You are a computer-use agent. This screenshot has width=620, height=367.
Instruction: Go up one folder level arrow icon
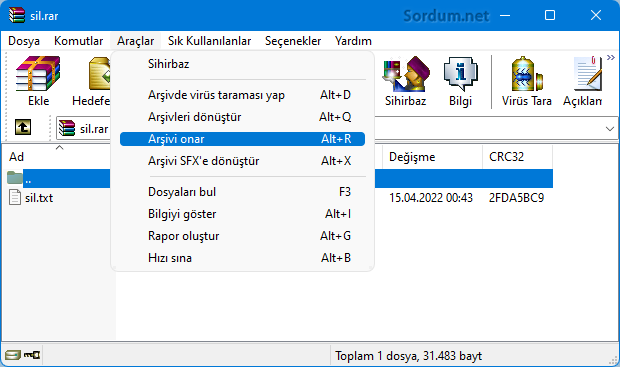[23, 127]
